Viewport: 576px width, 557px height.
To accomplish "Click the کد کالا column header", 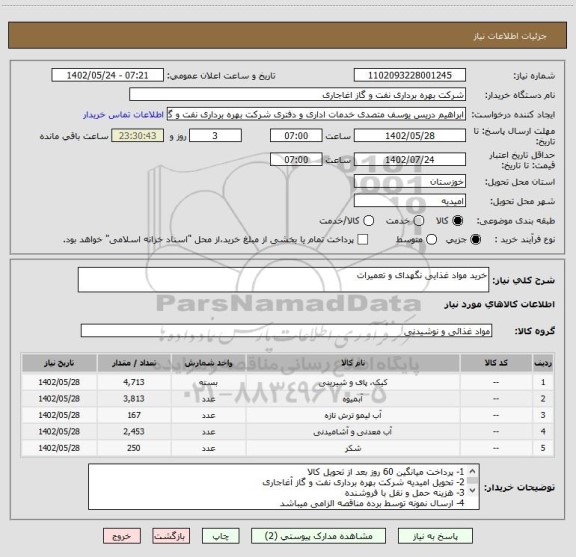I will point(496,363).
